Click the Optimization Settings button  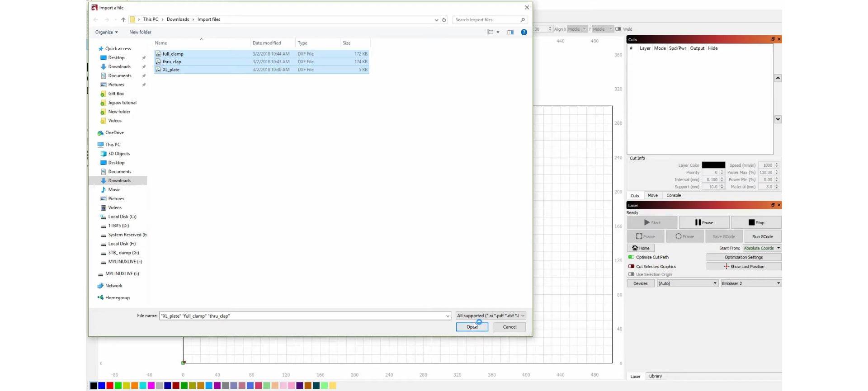[x=743, y=257]
